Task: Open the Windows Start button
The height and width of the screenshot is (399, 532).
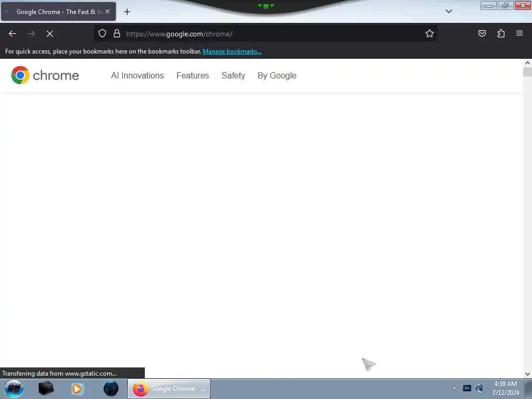Action: [14, 389]
